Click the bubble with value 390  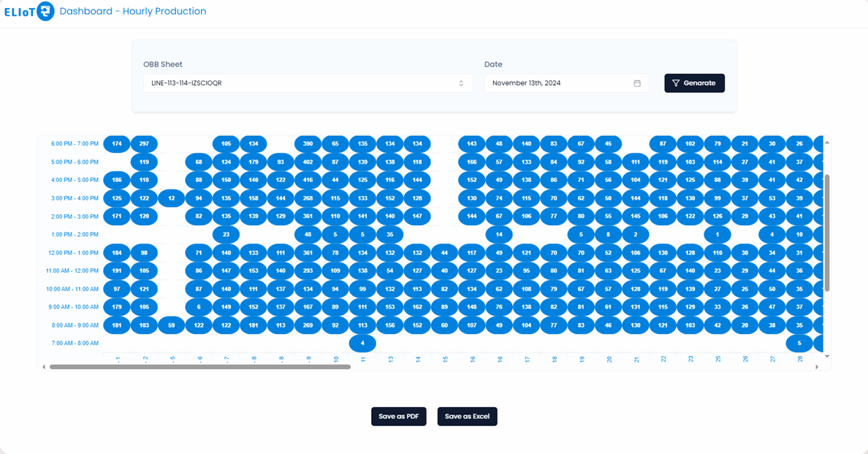(308, 144)
